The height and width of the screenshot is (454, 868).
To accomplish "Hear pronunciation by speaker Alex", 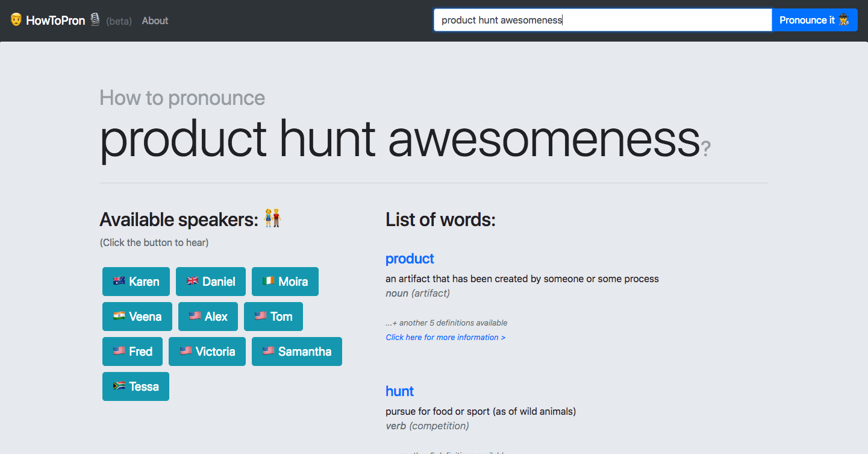I will click(208, 317).
